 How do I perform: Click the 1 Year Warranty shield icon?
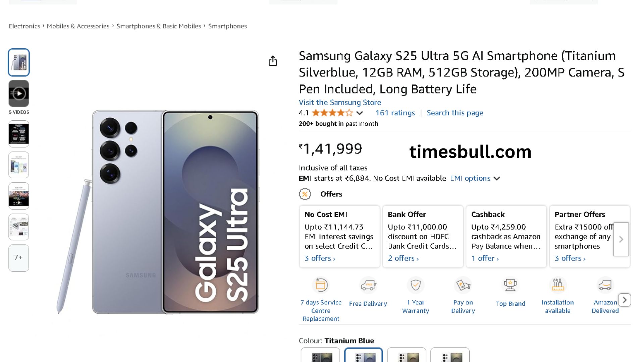point(416,285)
